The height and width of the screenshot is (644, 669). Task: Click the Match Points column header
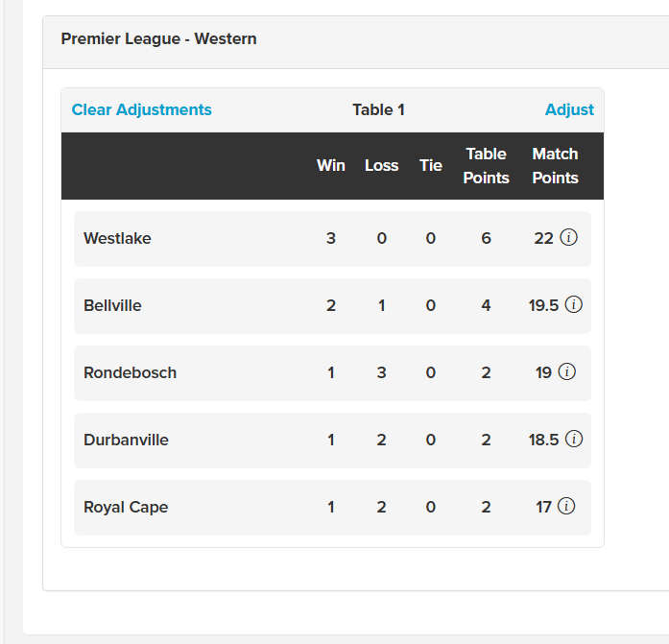tap(555, 165)
